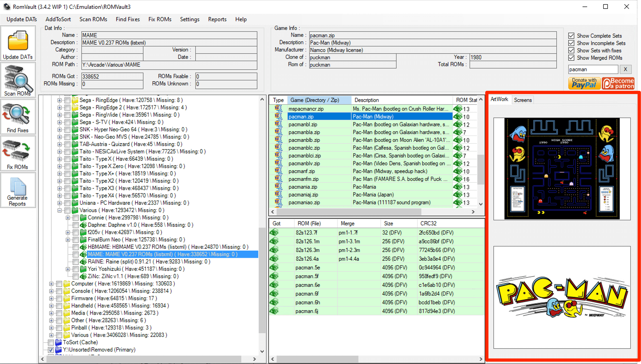Click the ROM status icon for pacmanbla.zip
This screenshot has height=364, width=641.
[458, 132]
